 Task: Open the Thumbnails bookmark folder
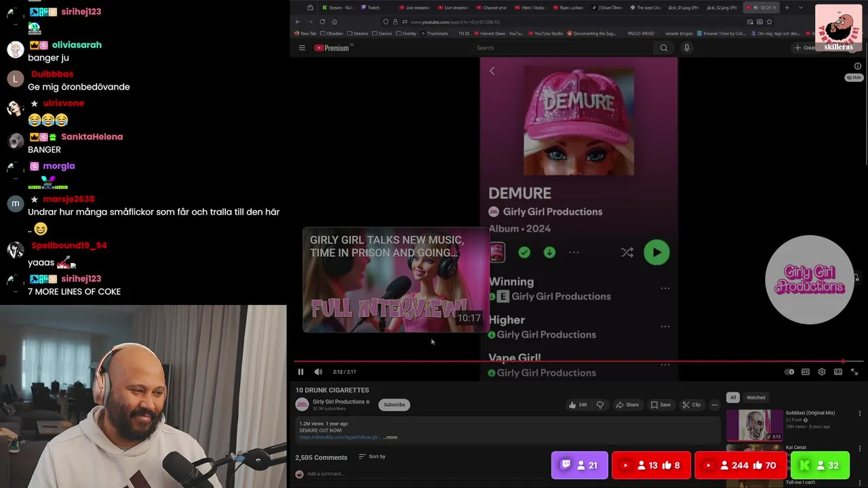[434, 33]
